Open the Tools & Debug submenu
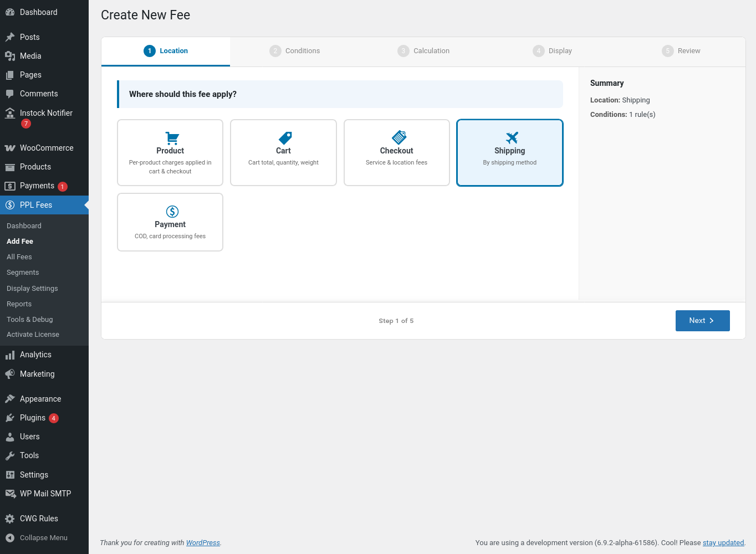 (x=30, y=320)
